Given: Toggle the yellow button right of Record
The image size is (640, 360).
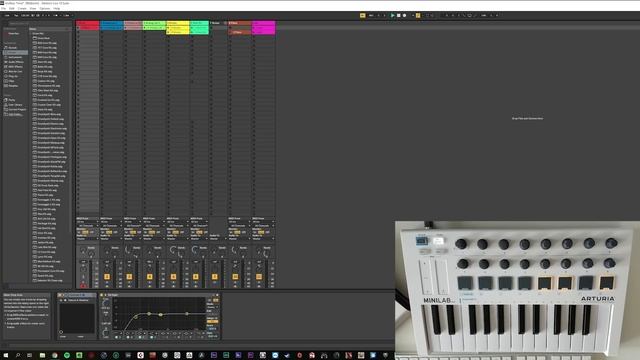Looking at the screenshot, I should pyautogui.click(x=418, y=16).
